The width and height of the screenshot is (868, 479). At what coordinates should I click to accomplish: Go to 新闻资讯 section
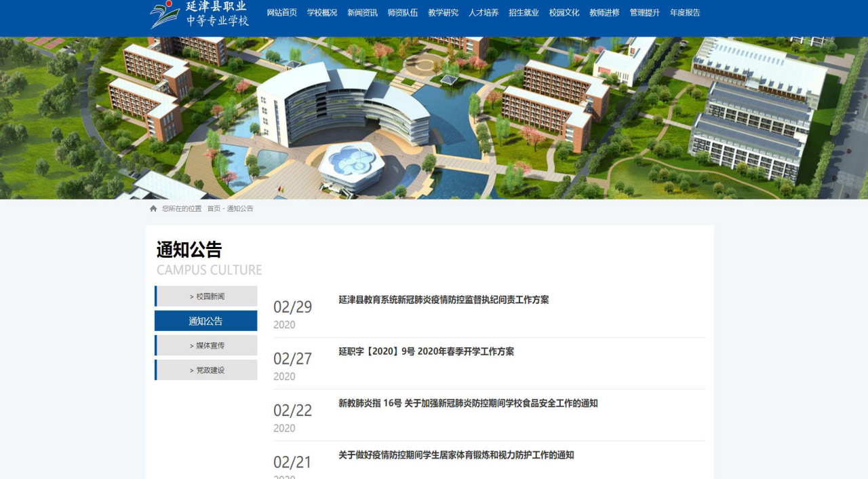pyautogui.click(x=362, y=13)
